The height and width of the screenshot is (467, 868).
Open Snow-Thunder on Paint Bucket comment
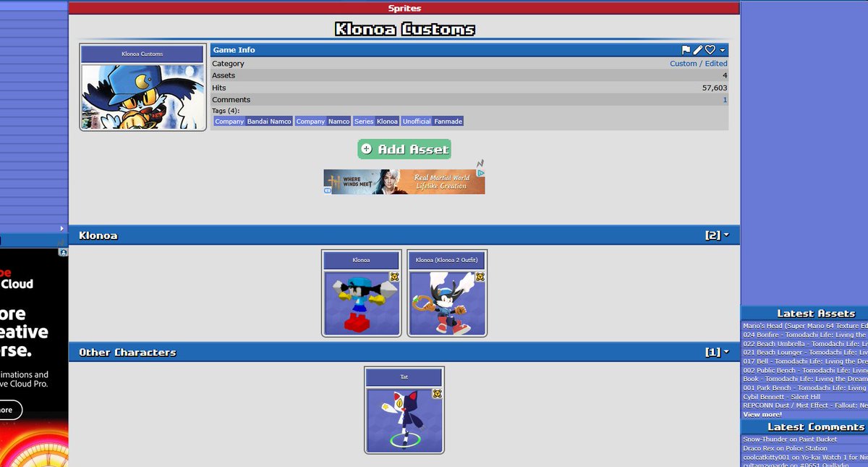point(790,439)
